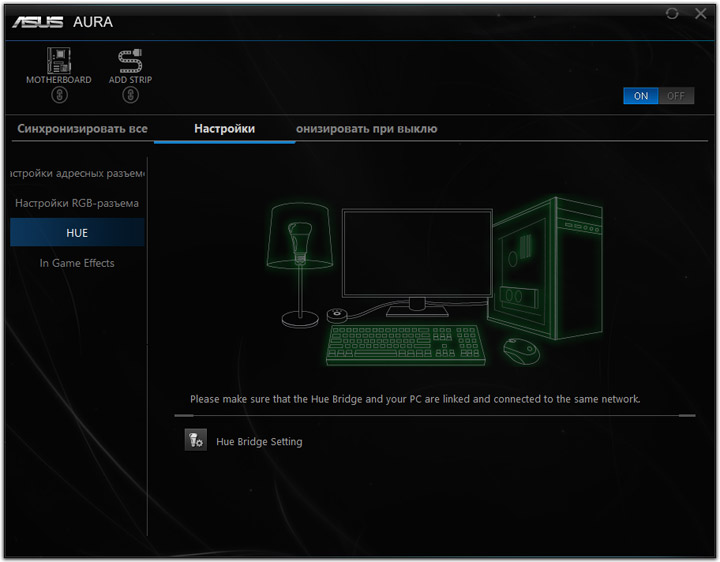Click the Hue lamp illustration
Viewport: 720px width, 562px height.
(x=300, y=265)
